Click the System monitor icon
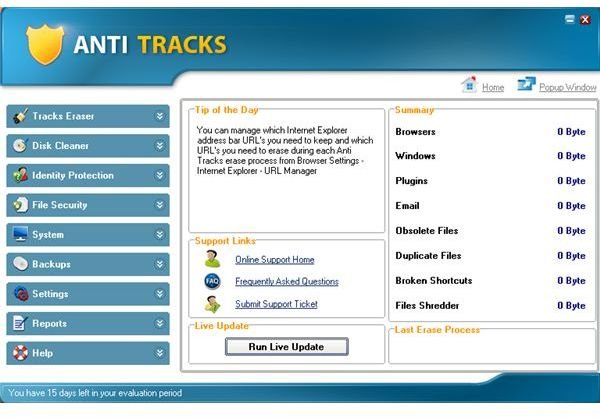The image size is (600, 418). point(20,234)
